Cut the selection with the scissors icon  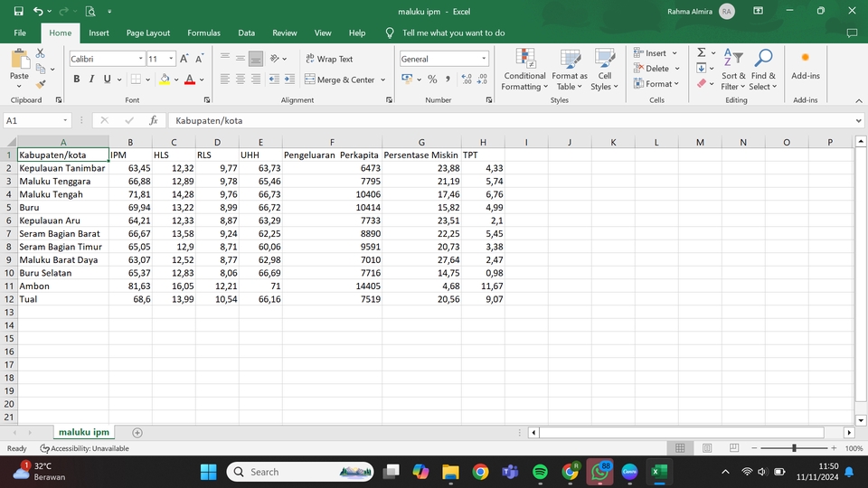point(40,53)
